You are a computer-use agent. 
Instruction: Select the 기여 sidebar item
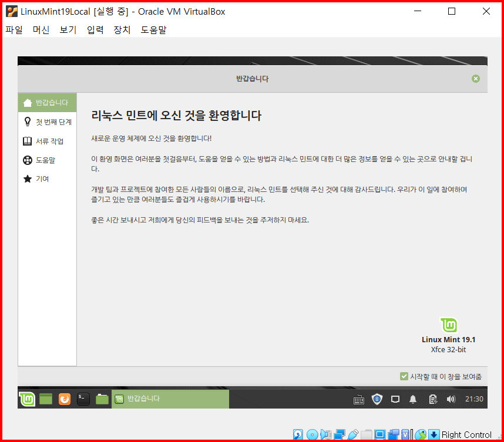pyautogui.click(x=47, y=178)
